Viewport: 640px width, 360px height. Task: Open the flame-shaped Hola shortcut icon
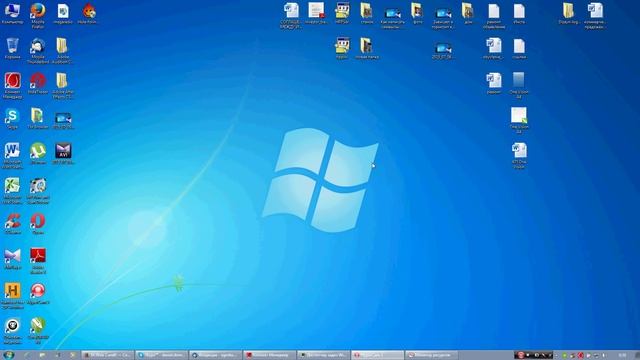tap(89, 11)
